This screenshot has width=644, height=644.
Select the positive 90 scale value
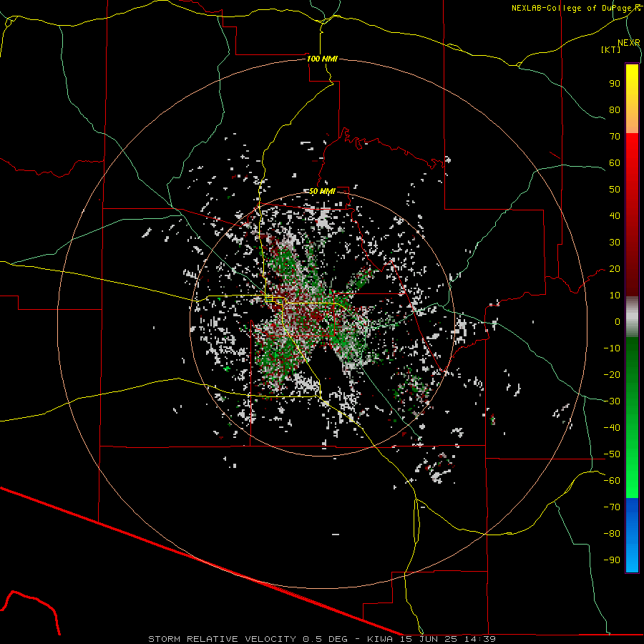[615, 84]
